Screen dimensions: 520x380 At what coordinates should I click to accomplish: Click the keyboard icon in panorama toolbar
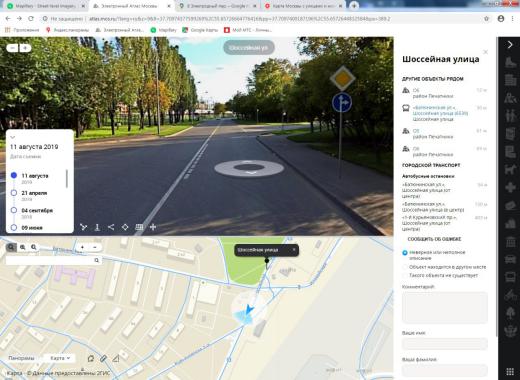[139, 227]
